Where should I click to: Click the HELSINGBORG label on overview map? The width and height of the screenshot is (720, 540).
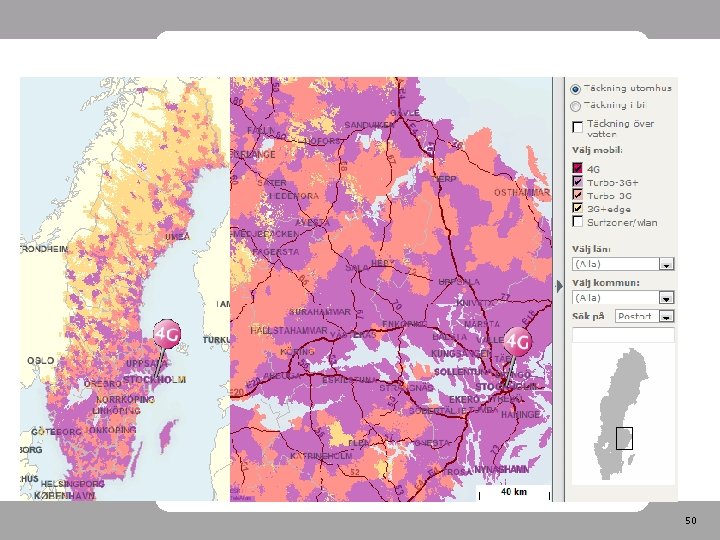tap(73, 484)
